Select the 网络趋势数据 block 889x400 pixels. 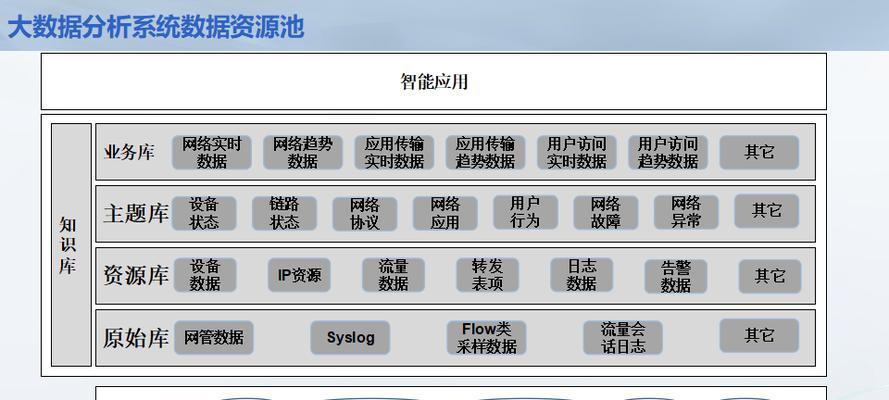tap(303, 152)
